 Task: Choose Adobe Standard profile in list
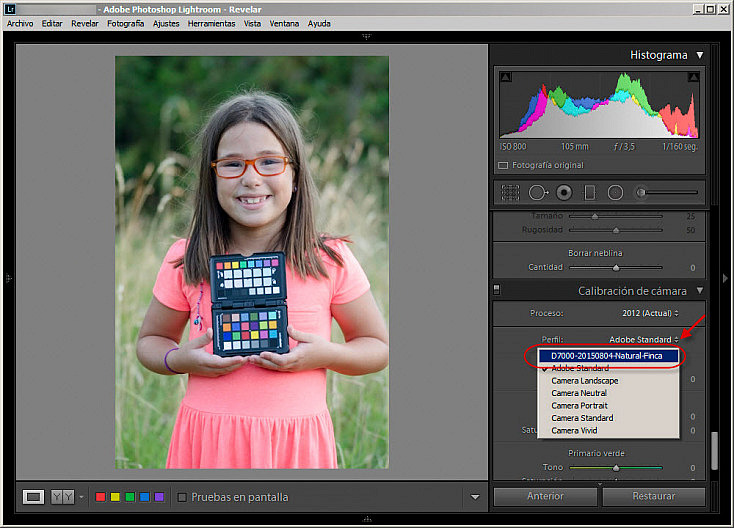coord(608,368)
